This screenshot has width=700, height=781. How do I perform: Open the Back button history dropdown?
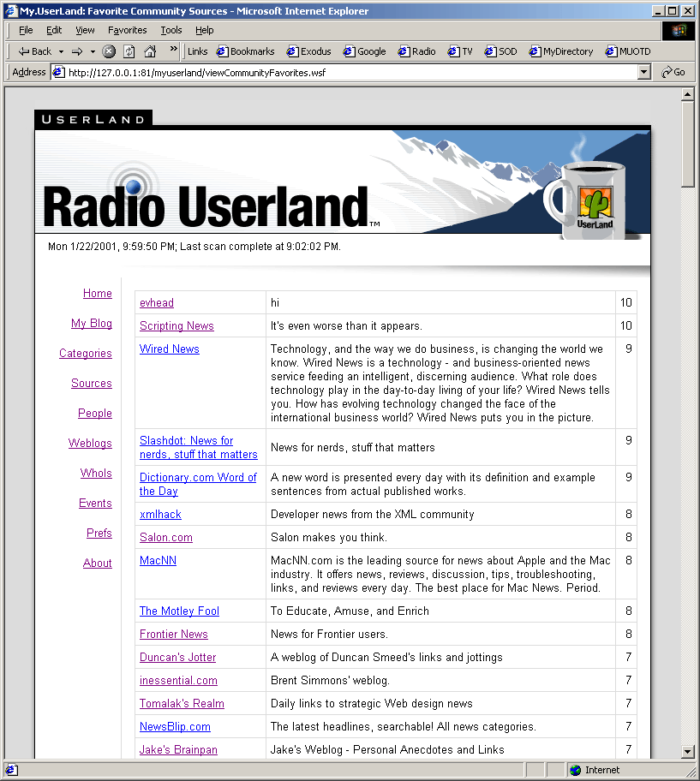(61, 51)
